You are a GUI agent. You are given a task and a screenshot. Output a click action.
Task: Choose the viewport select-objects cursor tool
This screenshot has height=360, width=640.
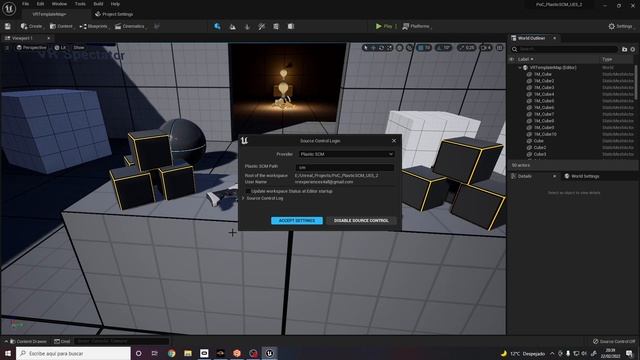[x=366, y=48]
